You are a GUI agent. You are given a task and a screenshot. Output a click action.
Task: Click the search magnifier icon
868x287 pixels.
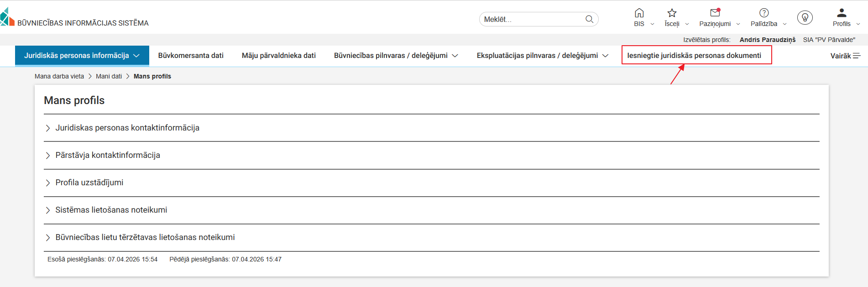tap(589, 19)
